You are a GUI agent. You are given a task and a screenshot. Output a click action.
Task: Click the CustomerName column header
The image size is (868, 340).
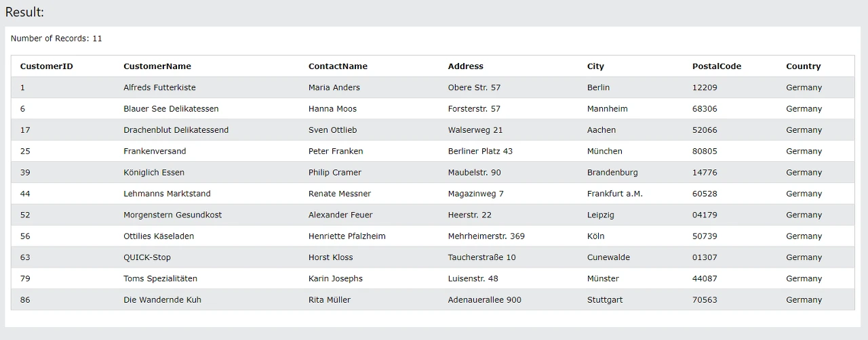pyautogui.click(x=157, y=66)
